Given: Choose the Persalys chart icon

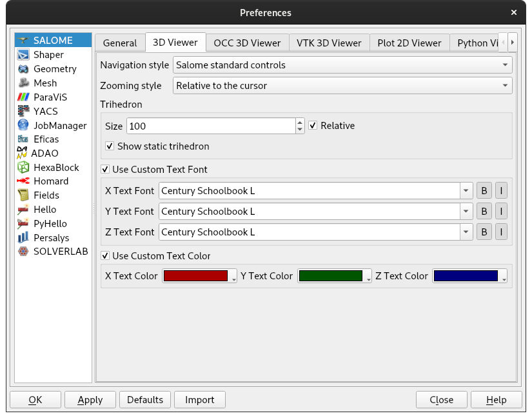Looking at the screenshot, I should point(23,237).
